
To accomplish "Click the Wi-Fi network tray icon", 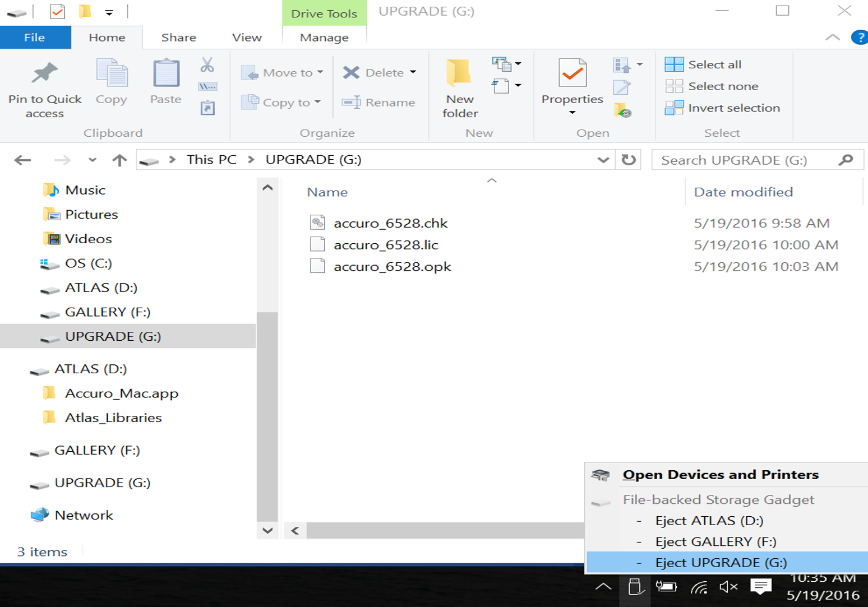I will point(699,587).
